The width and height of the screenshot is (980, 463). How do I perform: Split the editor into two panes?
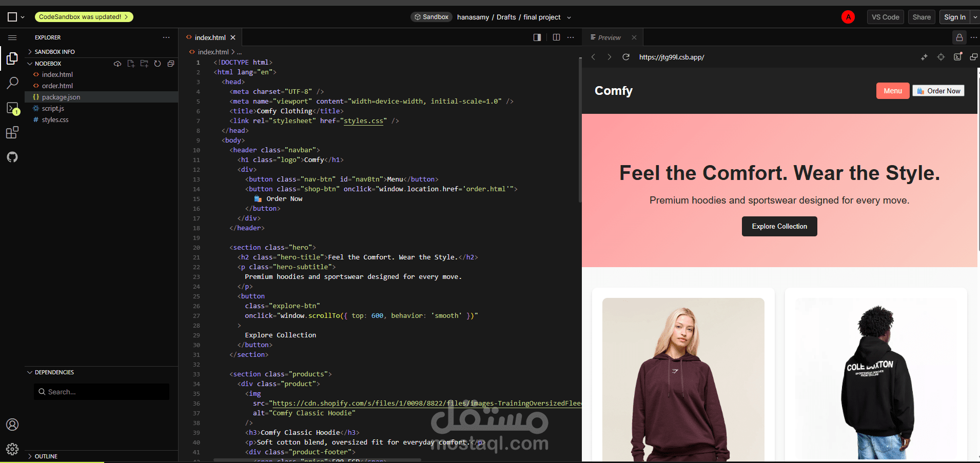(x=557, y=37)
